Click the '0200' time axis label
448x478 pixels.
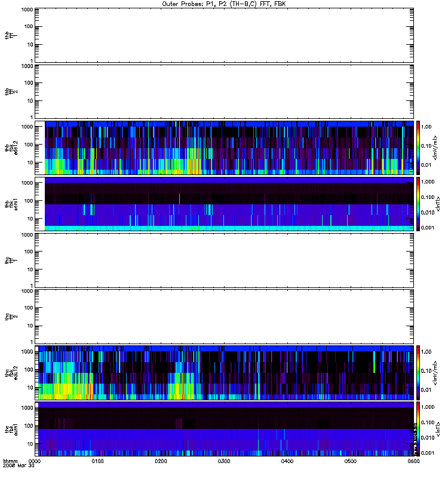point(161,461)
